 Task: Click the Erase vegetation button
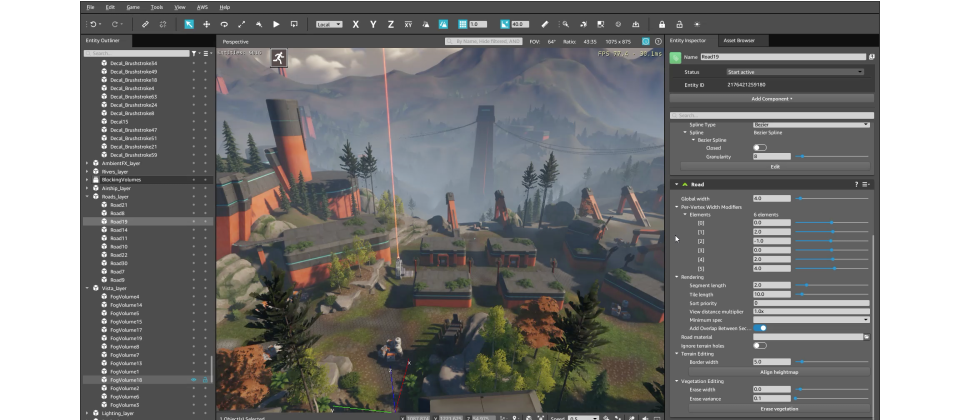[x=779, y=408]
